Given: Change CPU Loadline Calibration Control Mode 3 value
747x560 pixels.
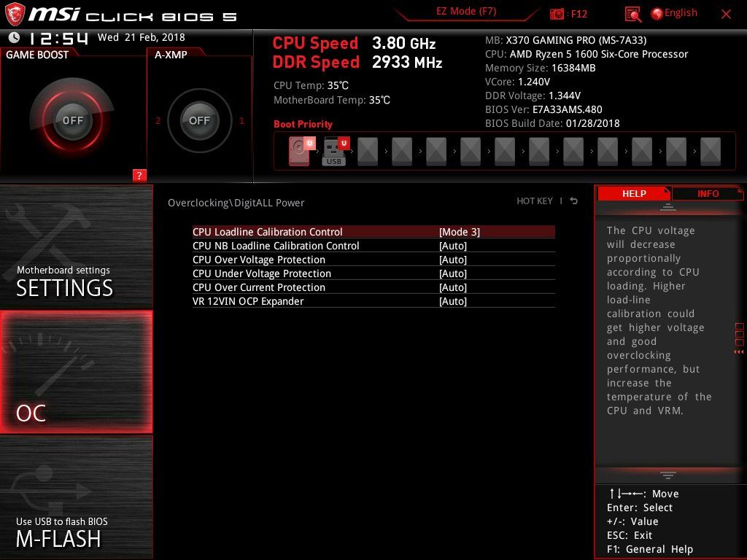Looking at the screenshot, I should point(460,232).
